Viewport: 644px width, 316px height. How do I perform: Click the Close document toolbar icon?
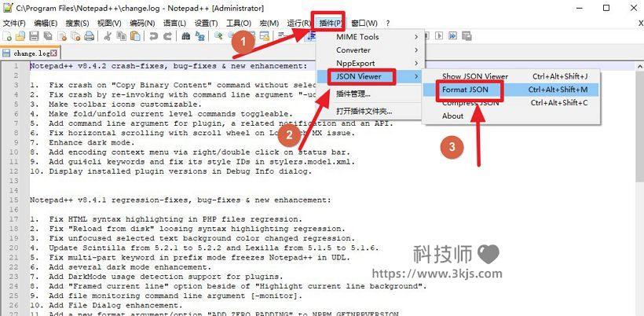62,37
